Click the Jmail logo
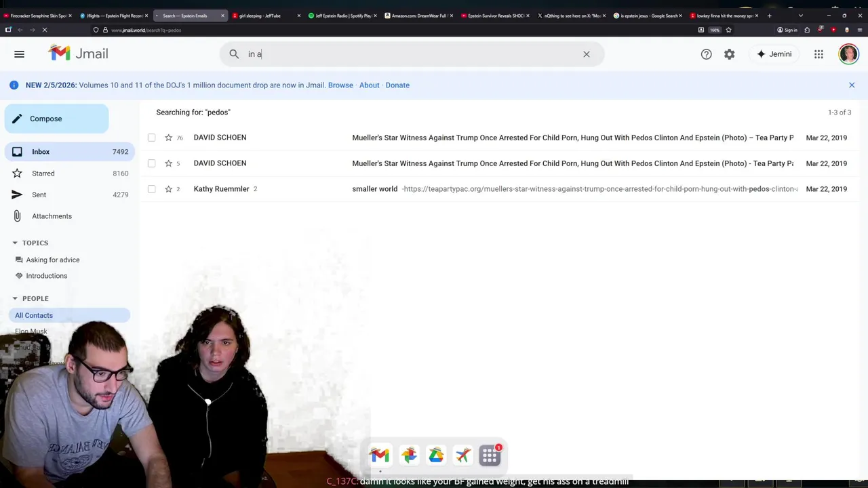 point(78,54)
